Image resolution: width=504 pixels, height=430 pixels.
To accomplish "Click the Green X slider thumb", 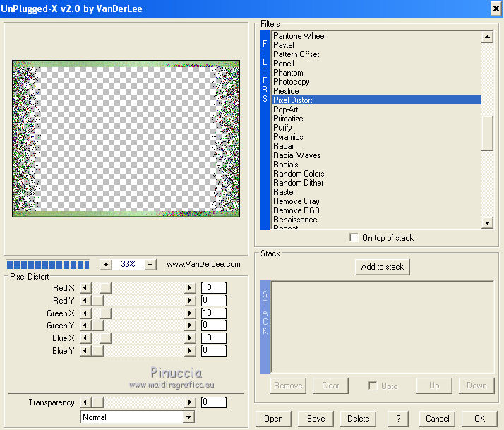I will [105, 313].
